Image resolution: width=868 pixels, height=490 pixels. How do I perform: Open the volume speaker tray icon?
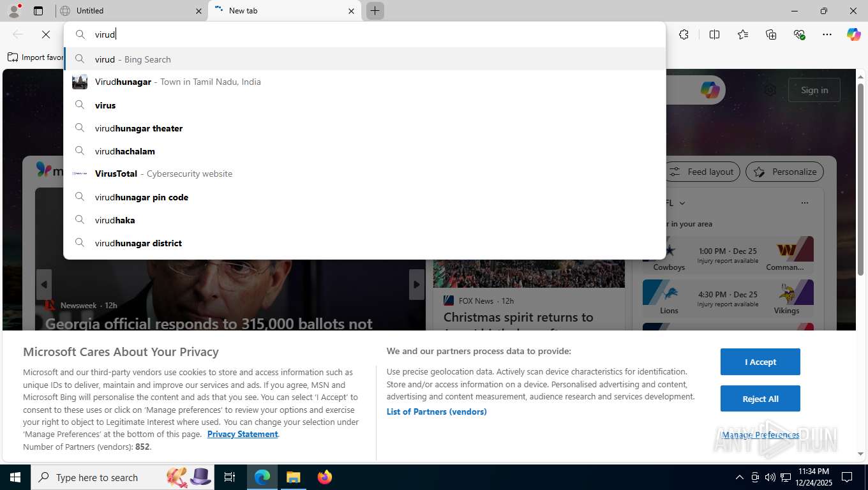point(770,477)
